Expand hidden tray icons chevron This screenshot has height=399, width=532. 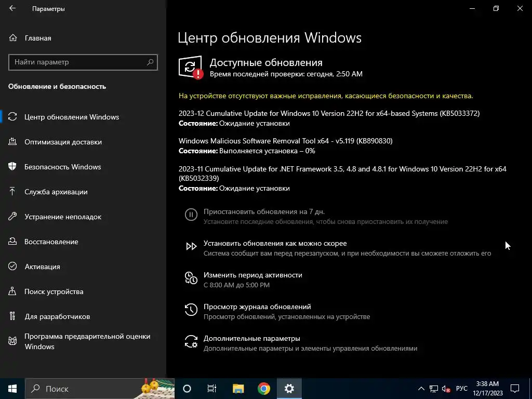coord(421,389)
